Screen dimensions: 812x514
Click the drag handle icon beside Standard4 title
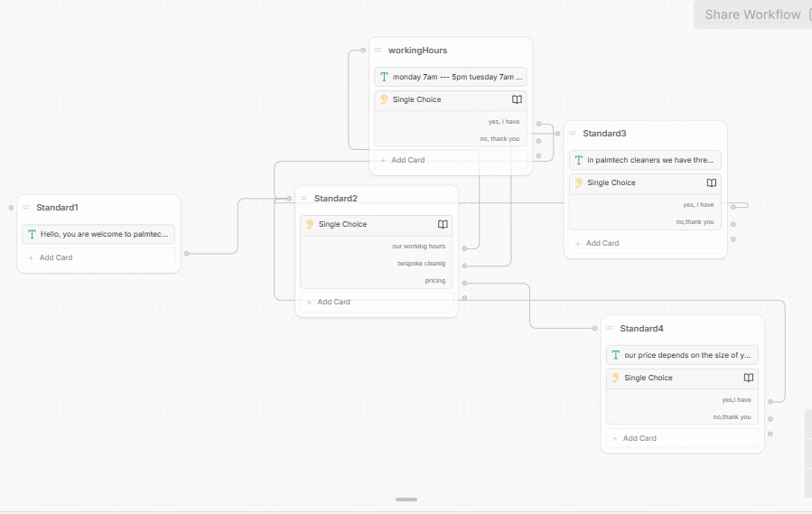(610, 328)
